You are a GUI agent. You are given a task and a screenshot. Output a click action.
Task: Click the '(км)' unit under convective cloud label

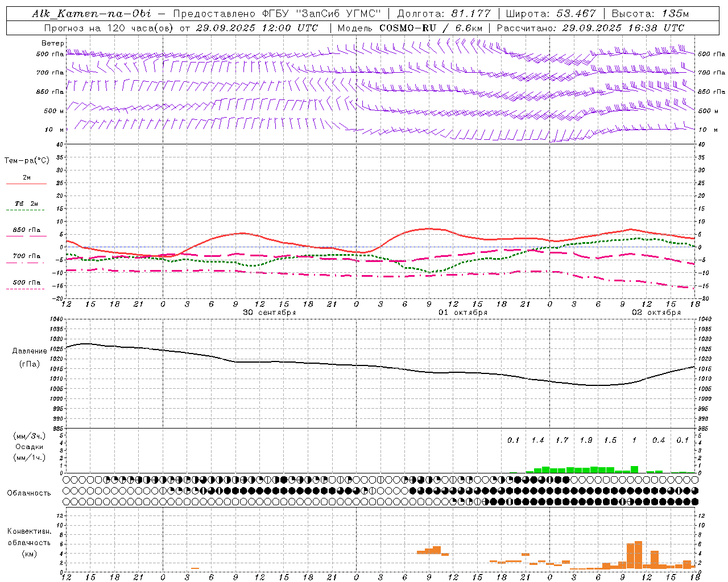tap(30, 554)
